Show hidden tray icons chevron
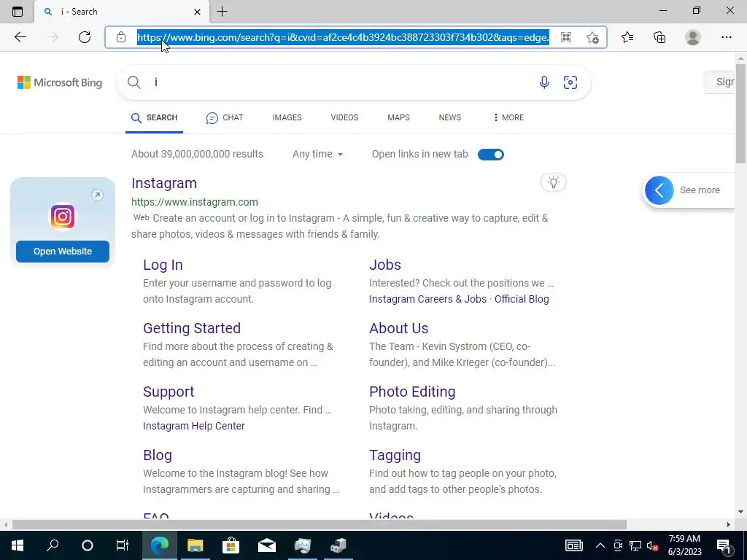The height and width of the screenshot is (560, 747). (x=600, y=545)
